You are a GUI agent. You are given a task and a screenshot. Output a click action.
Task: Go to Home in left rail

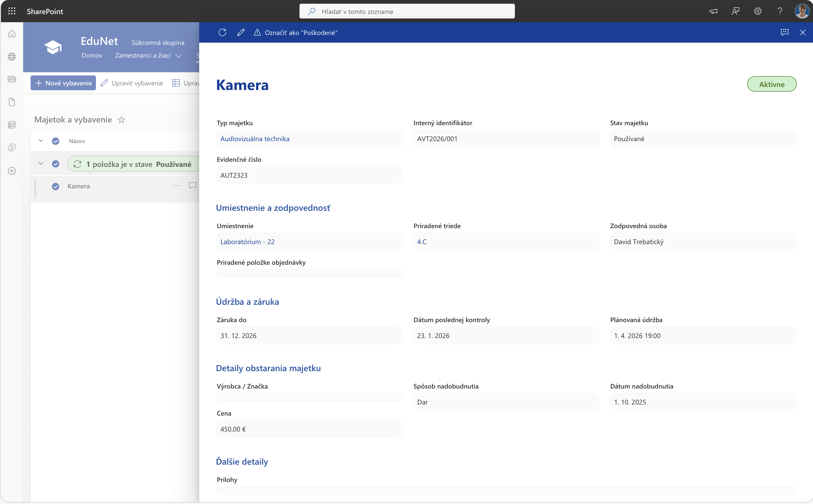pos(12,34)
